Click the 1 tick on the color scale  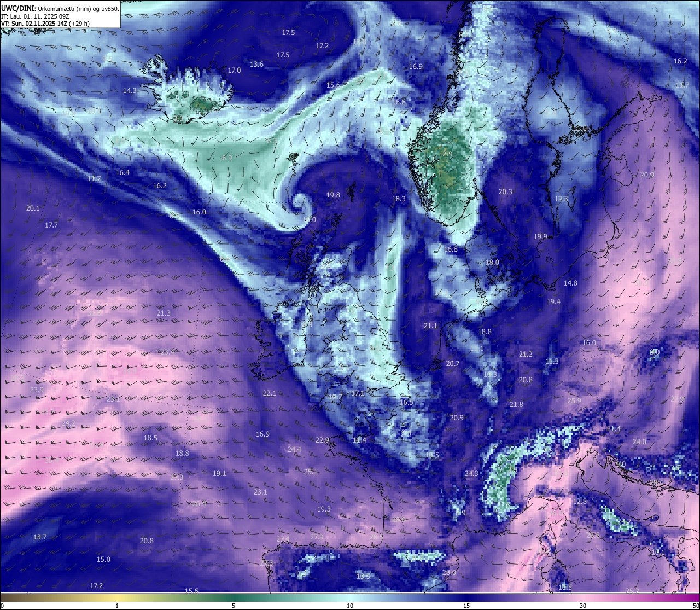117,605
